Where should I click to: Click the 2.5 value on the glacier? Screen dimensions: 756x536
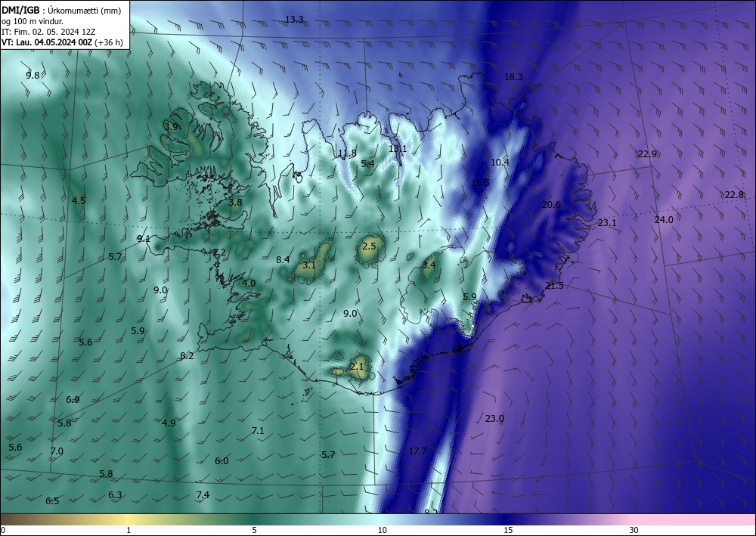(x=369, y=246)
